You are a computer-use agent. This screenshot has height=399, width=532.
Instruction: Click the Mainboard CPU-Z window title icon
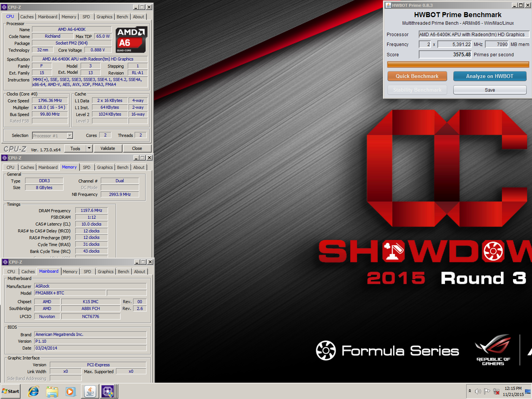[x=5, y=262]
